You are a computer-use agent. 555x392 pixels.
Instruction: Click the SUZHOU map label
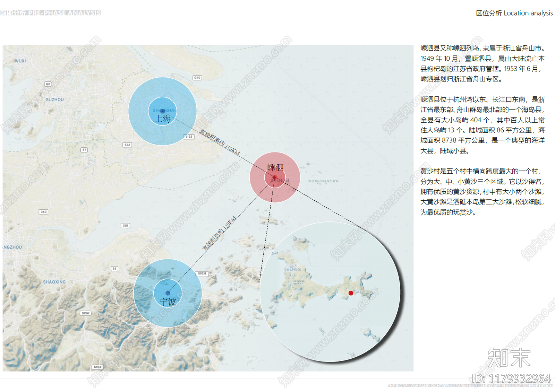[55, 99]
